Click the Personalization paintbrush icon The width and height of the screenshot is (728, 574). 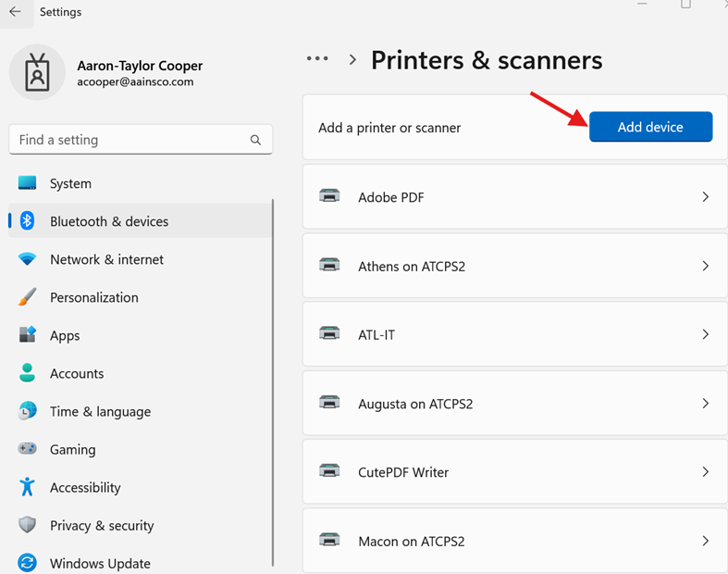coord(28,297)
